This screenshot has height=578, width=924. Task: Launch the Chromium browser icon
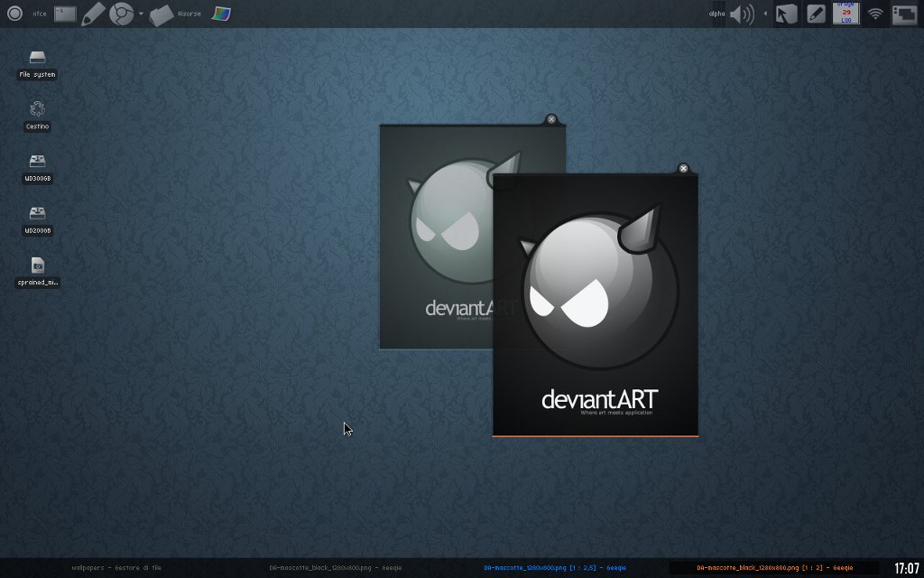pos(122,14)
